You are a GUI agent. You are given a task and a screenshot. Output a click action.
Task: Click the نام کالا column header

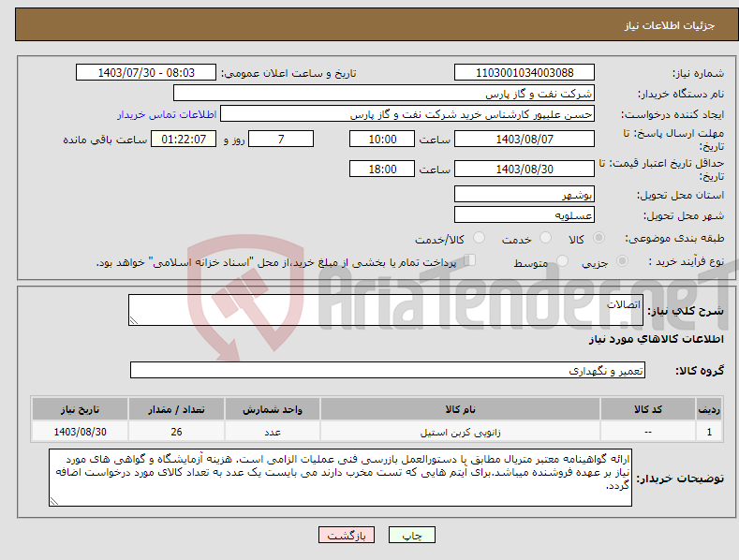[x=460, y=409]
